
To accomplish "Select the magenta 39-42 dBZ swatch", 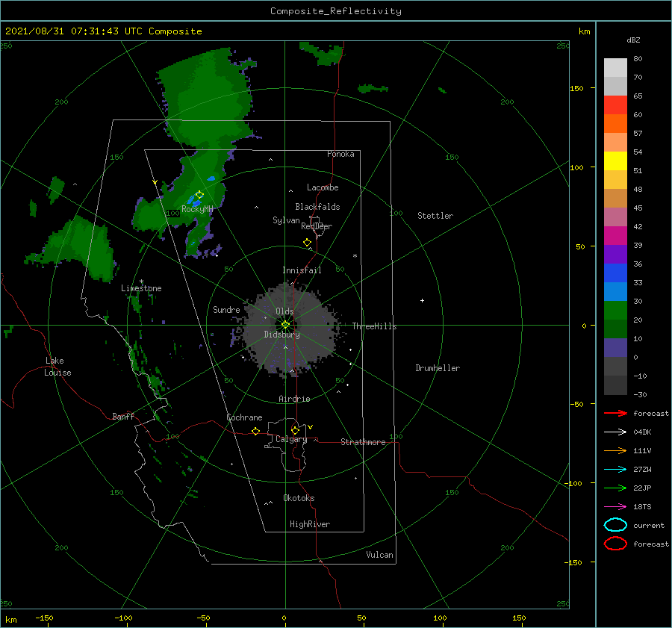I will click(x=615, y=235).
